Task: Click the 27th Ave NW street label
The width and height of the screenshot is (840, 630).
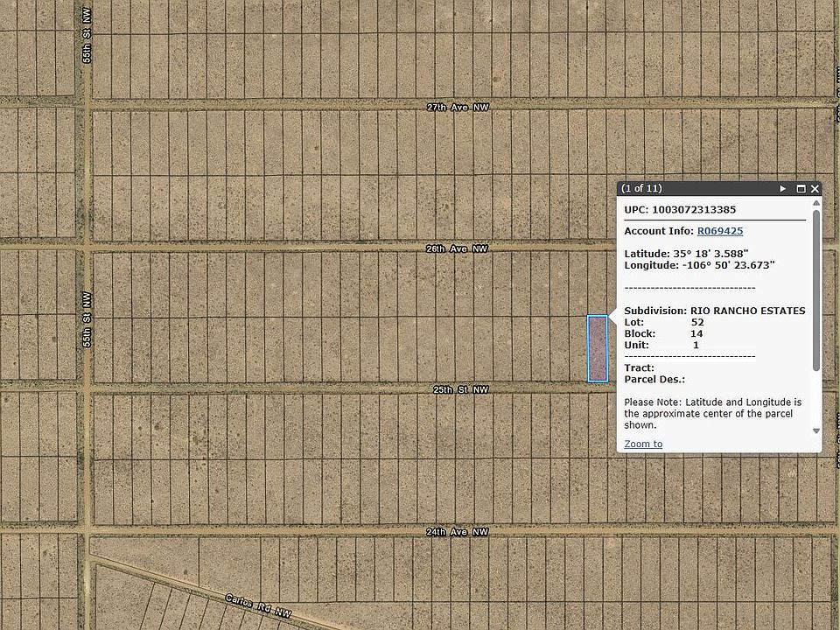Action: pyautogui.click(x=458, y=107)
